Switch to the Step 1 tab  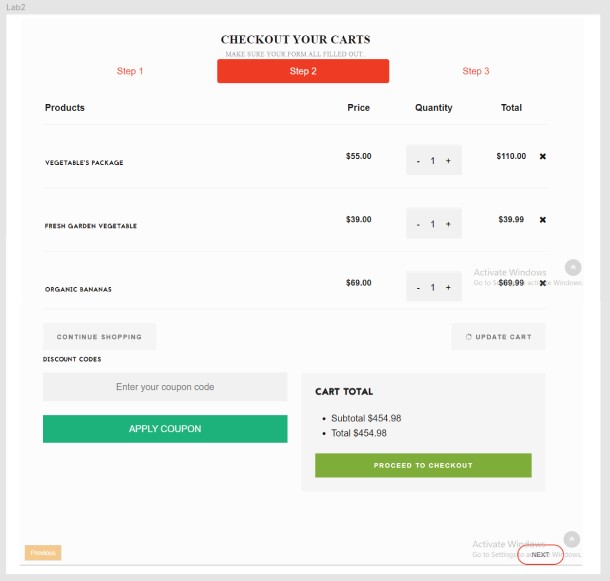(130, 71)
